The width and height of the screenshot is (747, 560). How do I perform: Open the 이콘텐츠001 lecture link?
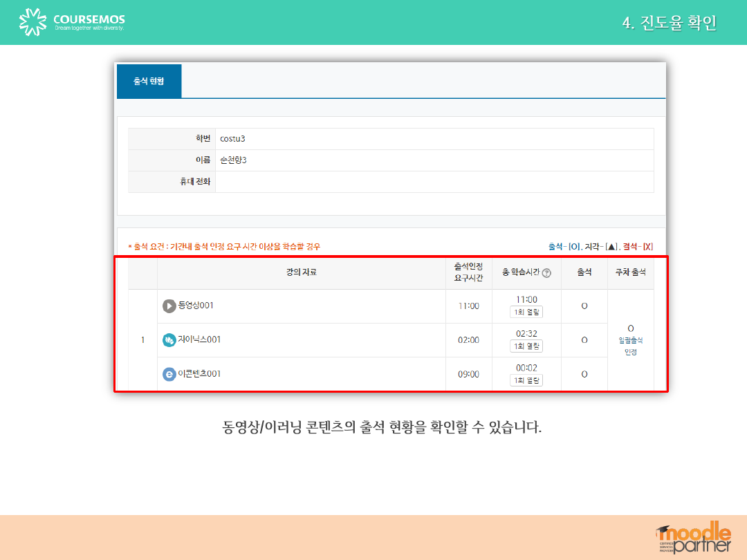(200, 374)
